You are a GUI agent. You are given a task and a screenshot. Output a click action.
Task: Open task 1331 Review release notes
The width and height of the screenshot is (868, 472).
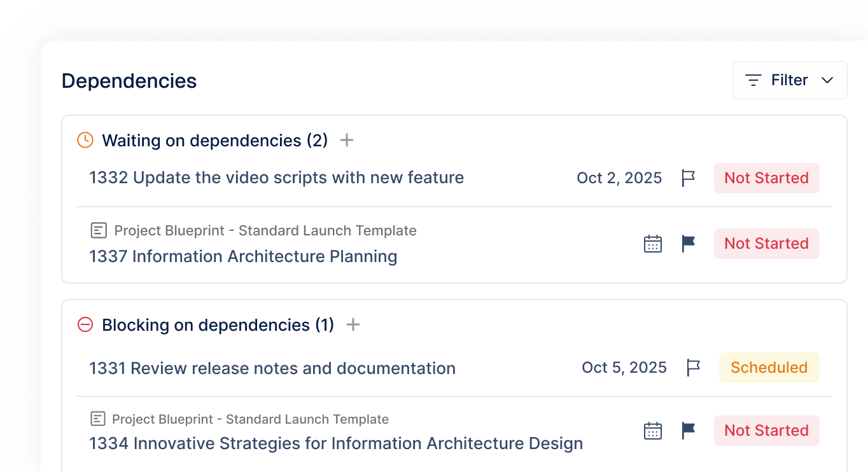(272, 368)
